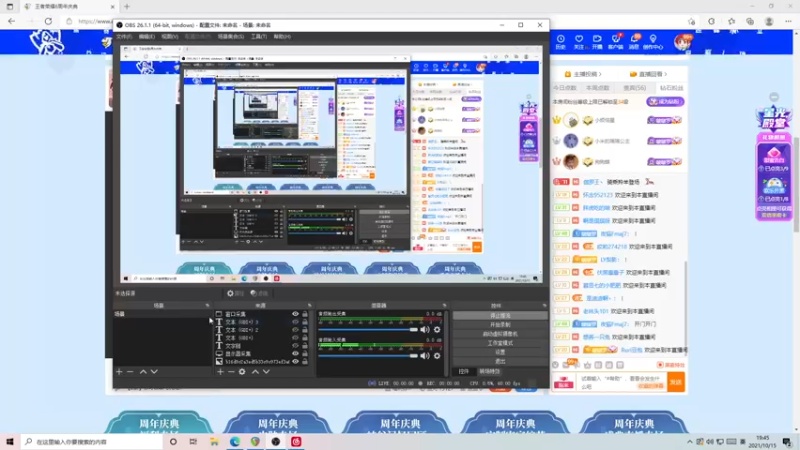
Task: Move the selected source up
Action: (x=255, y=372)
